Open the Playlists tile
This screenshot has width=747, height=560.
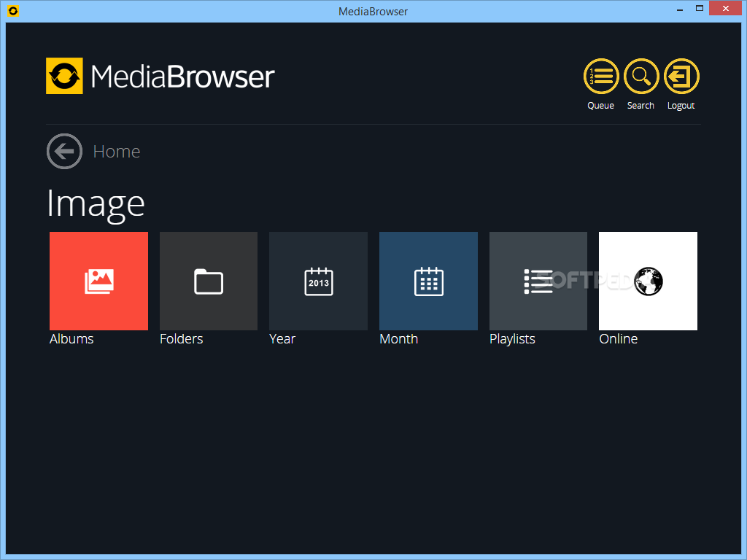point(538,281)
